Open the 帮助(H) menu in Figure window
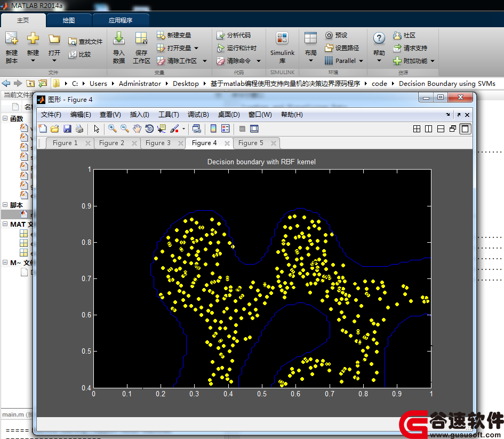The width and height of the screenshot is (504, 439). [x=292, y=115]
